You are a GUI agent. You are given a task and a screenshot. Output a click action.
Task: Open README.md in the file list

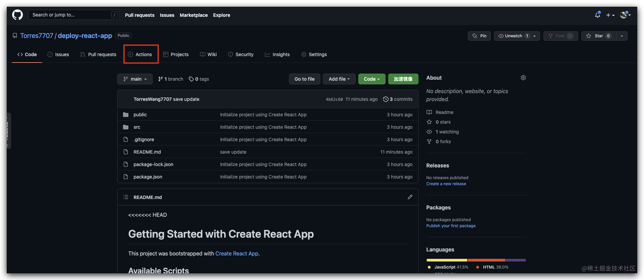pos(147,152)
